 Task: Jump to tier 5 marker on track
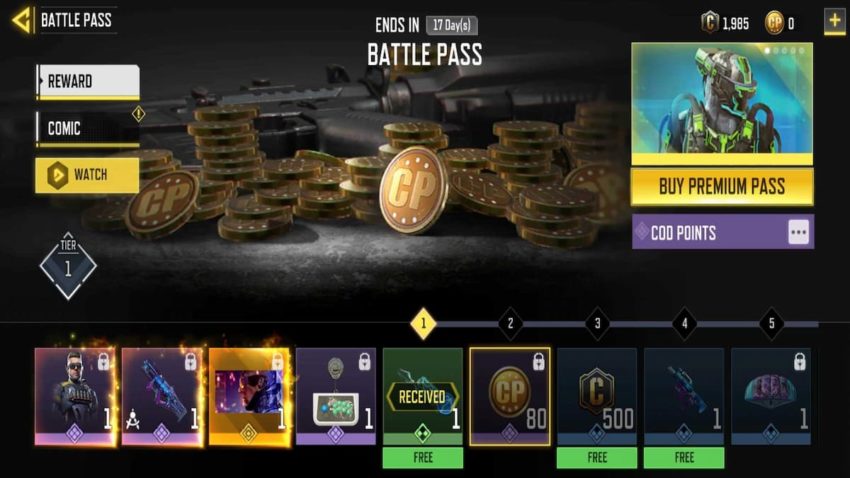[x=771, y=324]
